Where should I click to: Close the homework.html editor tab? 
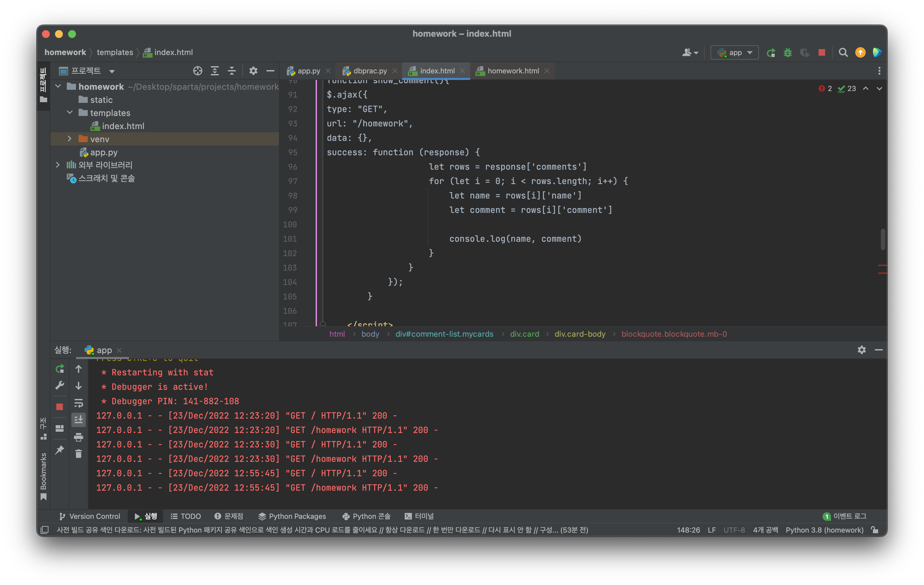click(547, 71)
